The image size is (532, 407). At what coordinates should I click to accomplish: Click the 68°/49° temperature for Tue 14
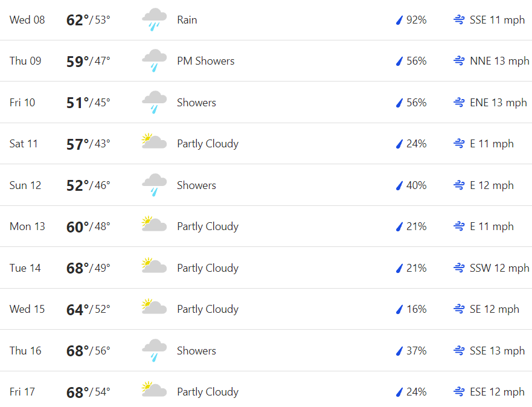pyautogui.click(x=88, y=268)
